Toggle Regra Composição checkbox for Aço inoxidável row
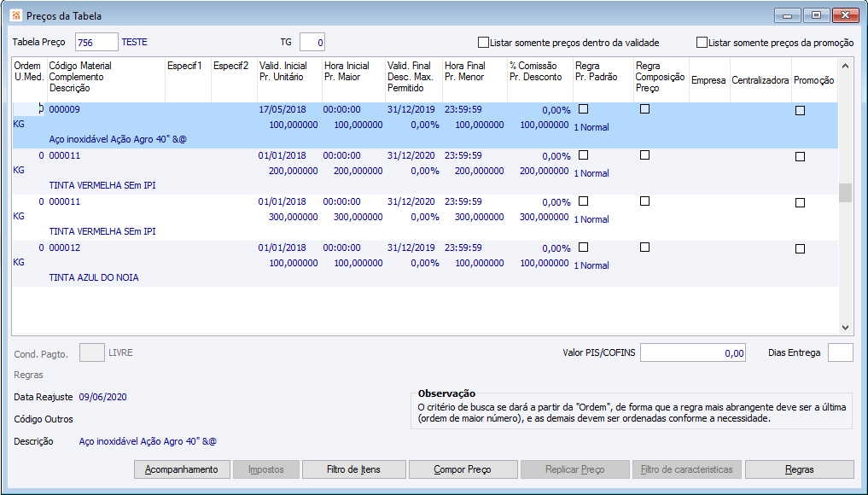The image size is (868, 495). (x=644, y=109)
